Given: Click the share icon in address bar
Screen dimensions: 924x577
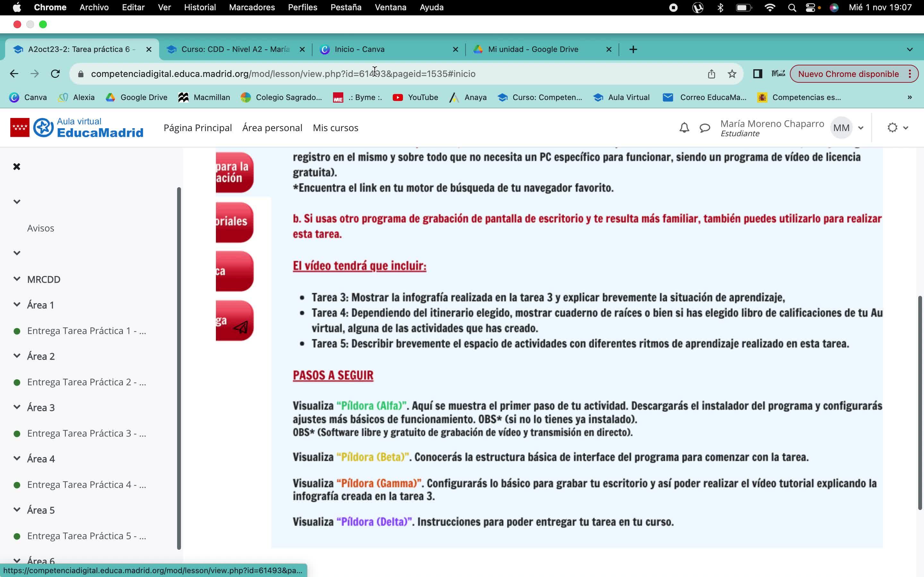Looking at the screenshot, I should point(711,74).
